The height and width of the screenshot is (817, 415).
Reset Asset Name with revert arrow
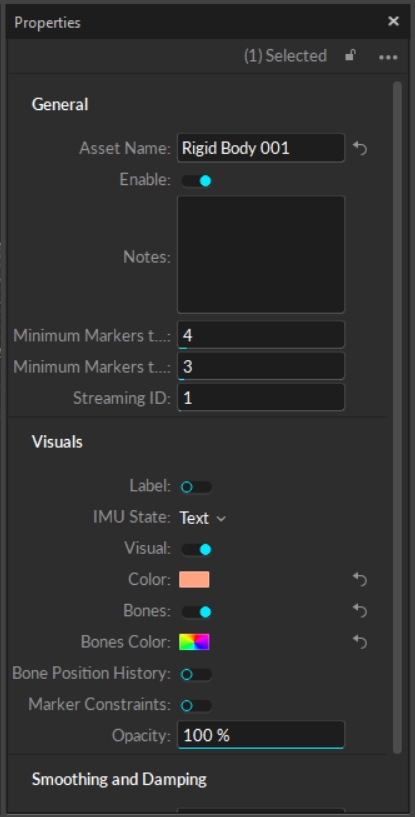[360, 148]
